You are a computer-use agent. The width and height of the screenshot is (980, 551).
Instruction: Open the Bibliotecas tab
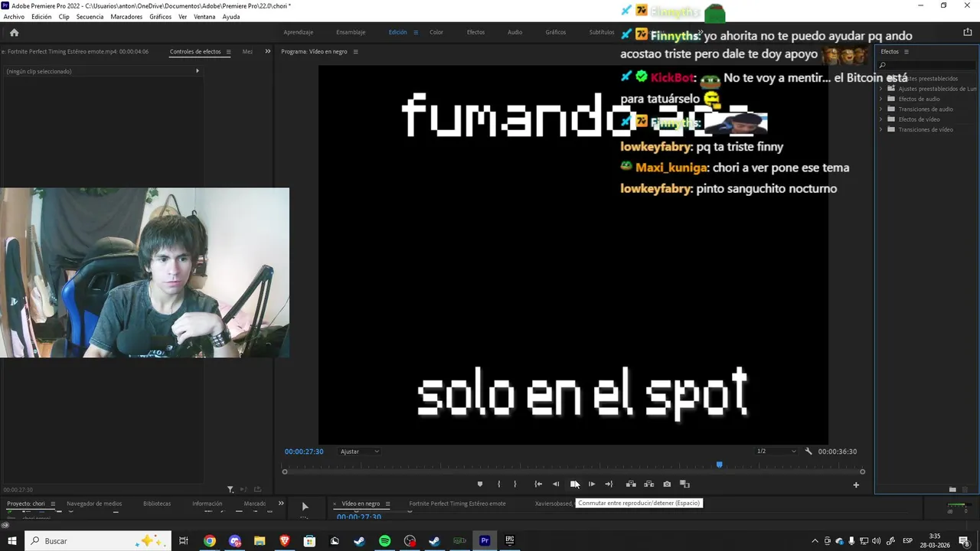coord(157,504)
